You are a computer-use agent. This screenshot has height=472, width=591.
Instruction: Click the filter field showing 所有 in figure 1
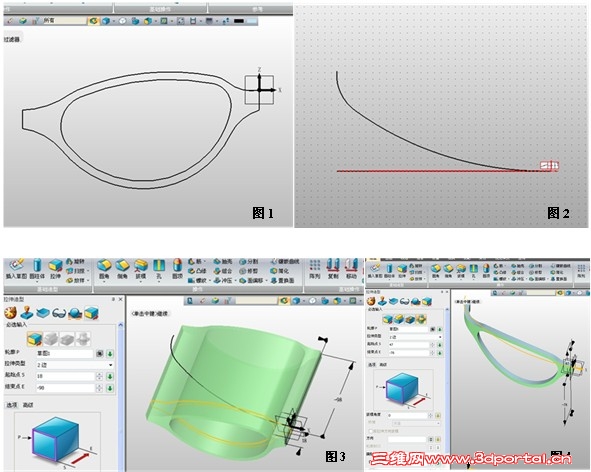[x=64, y=21]
